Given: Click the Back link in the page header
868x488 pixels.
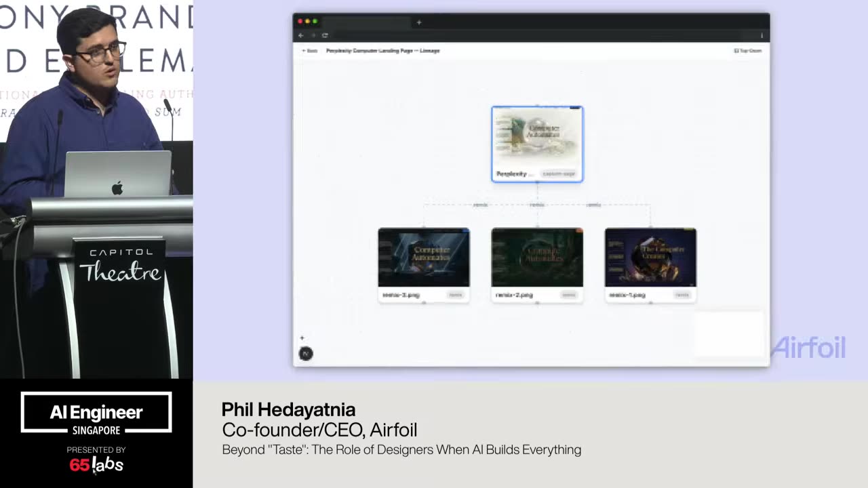Looking at the screenshot, I should (310, 51).
